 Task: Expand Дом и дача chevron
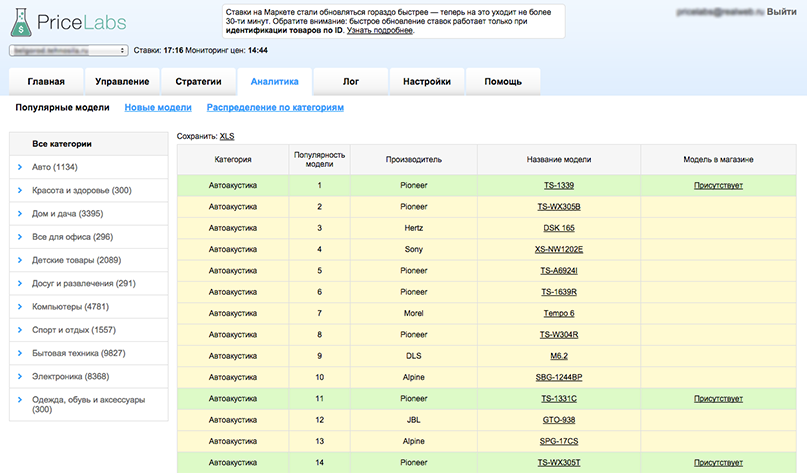(20, 213)
